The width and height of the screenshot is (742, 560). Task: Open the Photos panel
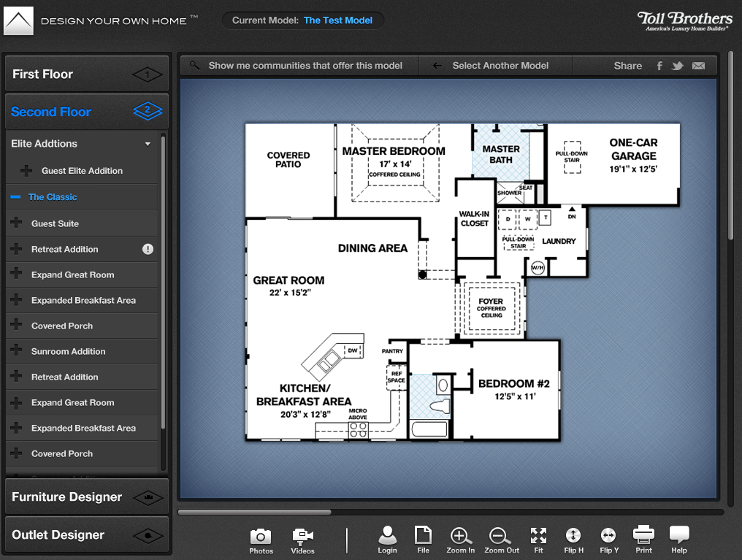point(261,539)
